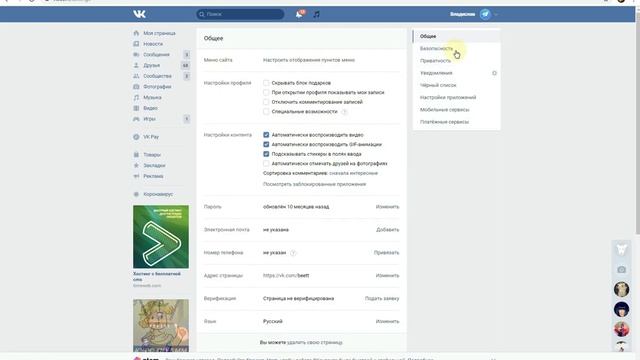Click Посмотреть заблокированные приложения link
The image size is (640, 360).
(x=314, y=184)
